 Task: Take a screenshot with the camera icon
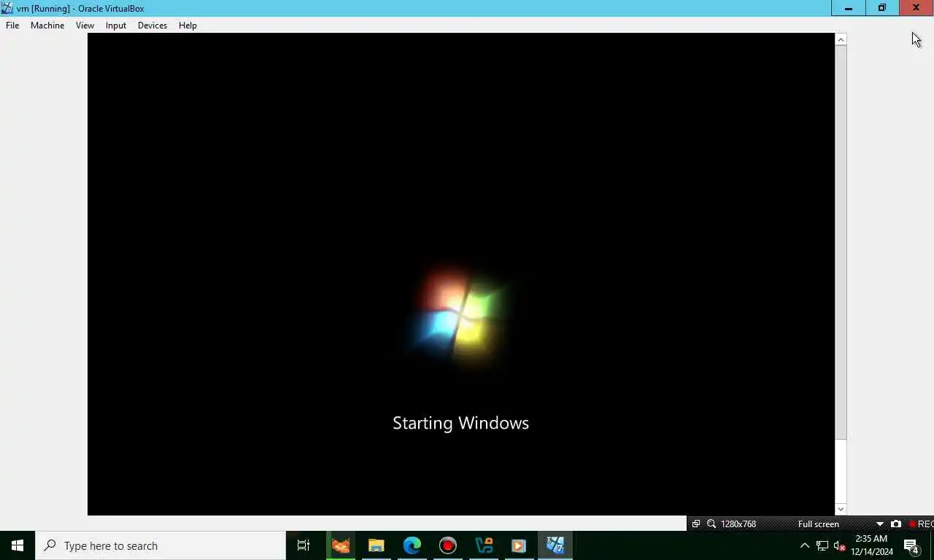coord(896,524)
